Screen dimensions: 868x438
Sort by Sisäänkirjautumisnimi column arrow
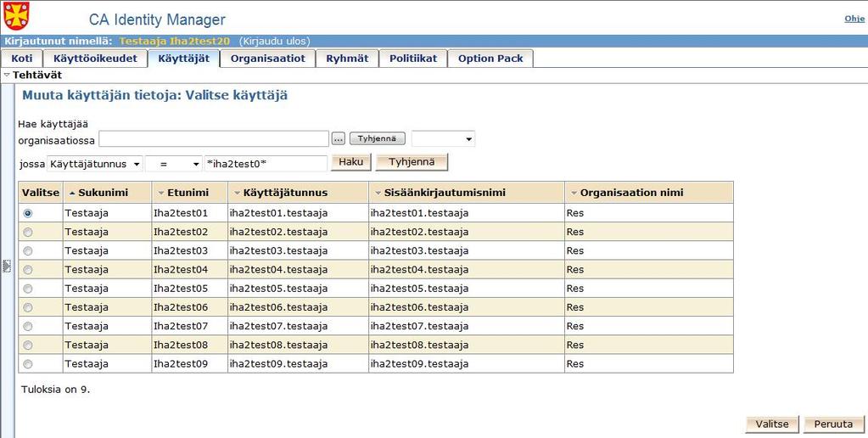(x=378, y=193)
